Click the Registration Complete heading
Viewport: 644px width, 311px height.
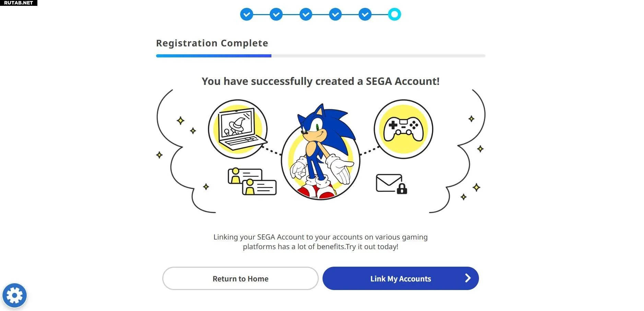212,43
